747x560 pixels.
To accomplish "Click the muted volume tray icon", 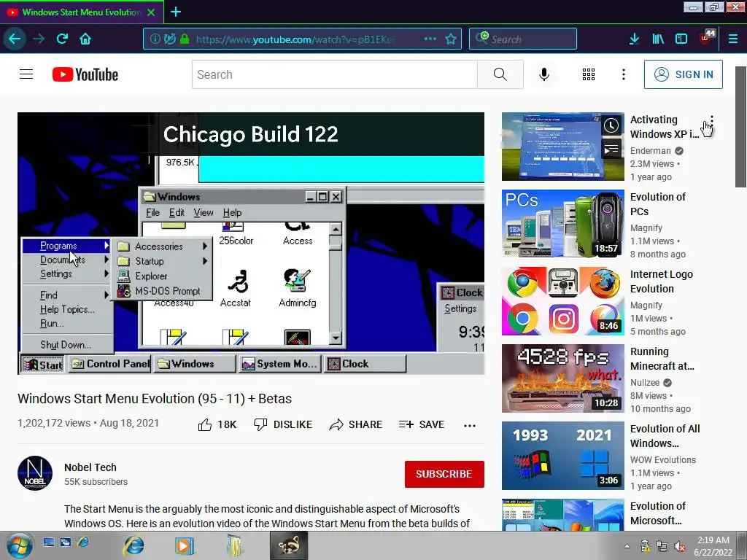I will click(680, 546).
